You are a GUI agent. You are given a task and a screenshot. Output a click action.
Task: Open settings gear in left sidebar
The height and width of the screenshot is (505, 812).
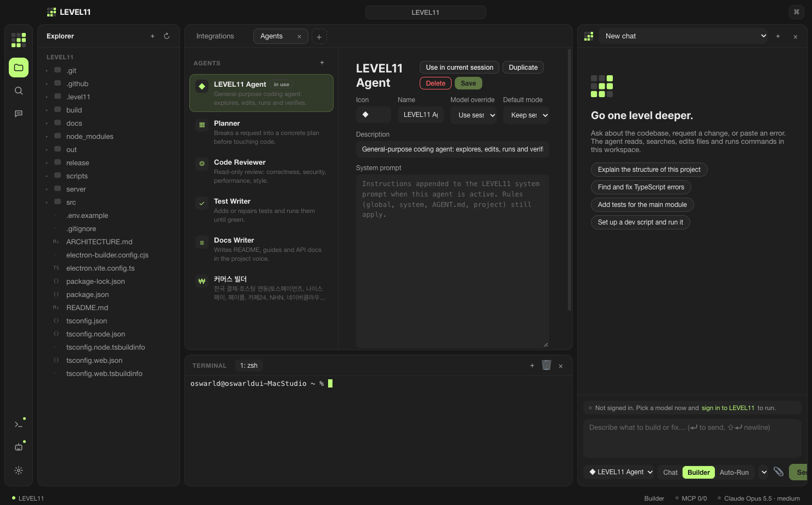pyautogui.click(x=19, y=470)
